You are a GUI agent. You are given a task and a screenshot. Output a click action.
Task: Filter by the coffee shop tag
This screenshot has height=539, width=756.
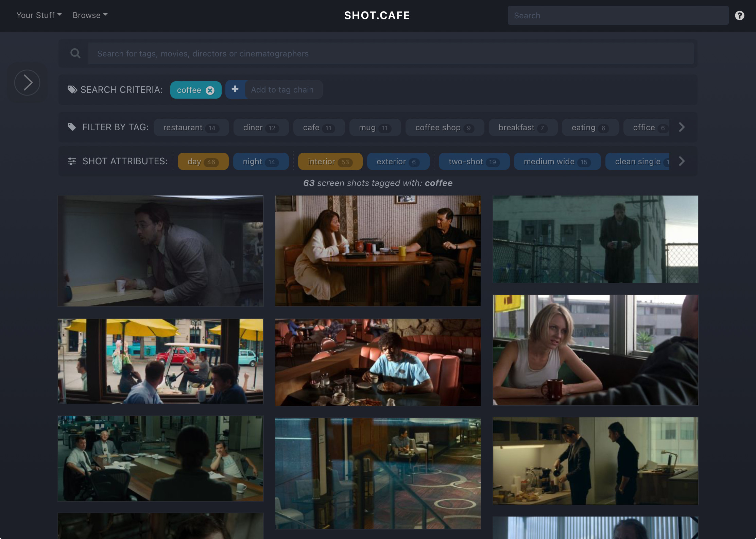pos(444,128)
